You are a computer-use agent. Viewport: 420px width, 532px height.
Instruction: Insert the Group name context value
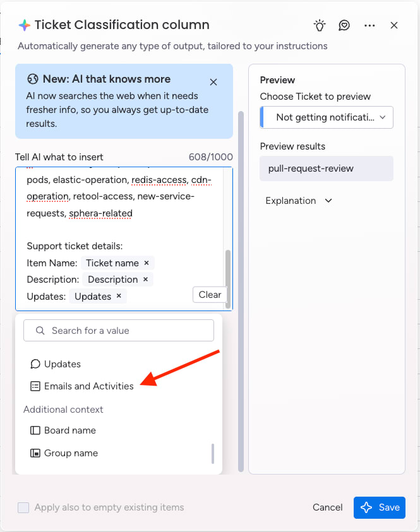pyautogui.click(x=64, y=453)
